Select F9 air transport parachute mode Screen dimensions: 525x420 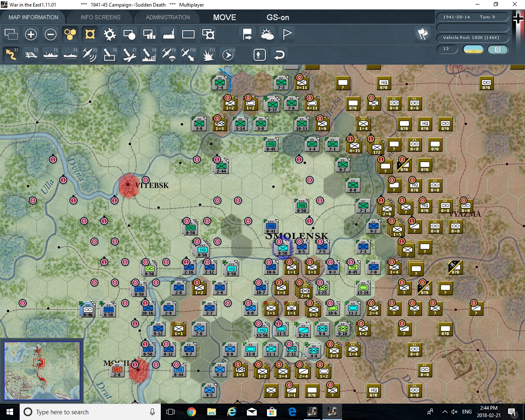point(169,55)
